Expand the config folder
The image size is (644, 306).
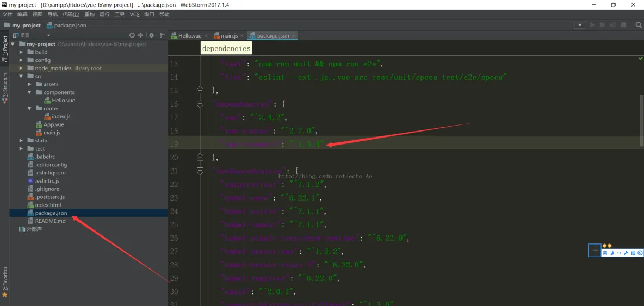(x=21, y=60)
